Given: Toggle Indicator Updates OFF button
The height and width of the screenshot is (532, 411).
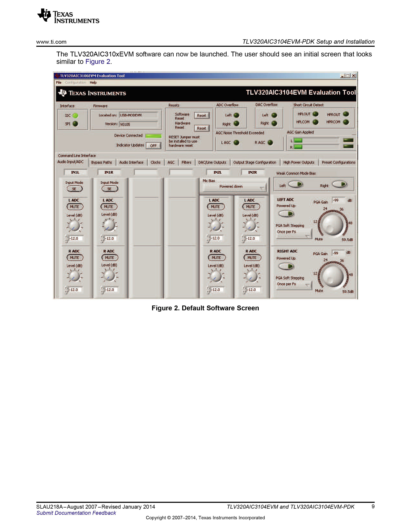Looking at the screenshot, I should (x=153, y=146).
